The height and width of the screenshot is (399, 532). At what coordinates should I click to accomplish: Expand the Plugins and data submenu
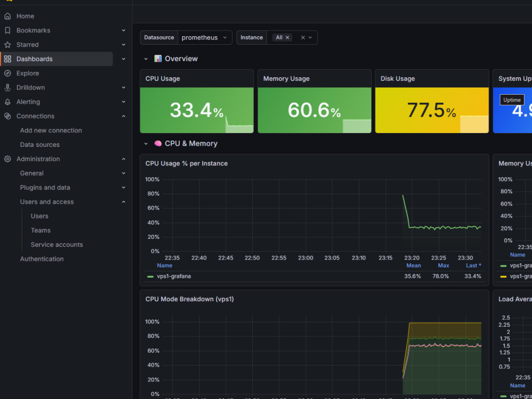[123, 187]
